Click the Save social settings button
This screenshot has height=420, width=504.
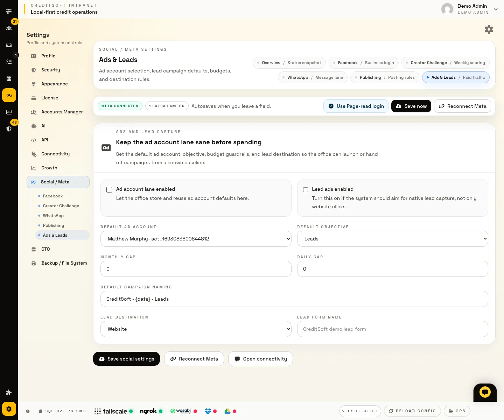point(126,359)
